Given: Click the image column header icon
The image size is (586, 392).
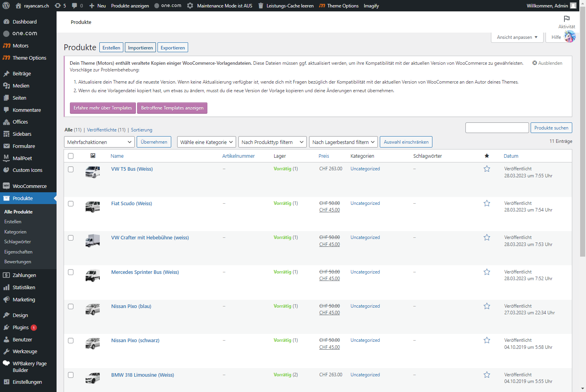Looking at the screenshot, I should click(x=93, y=156).
